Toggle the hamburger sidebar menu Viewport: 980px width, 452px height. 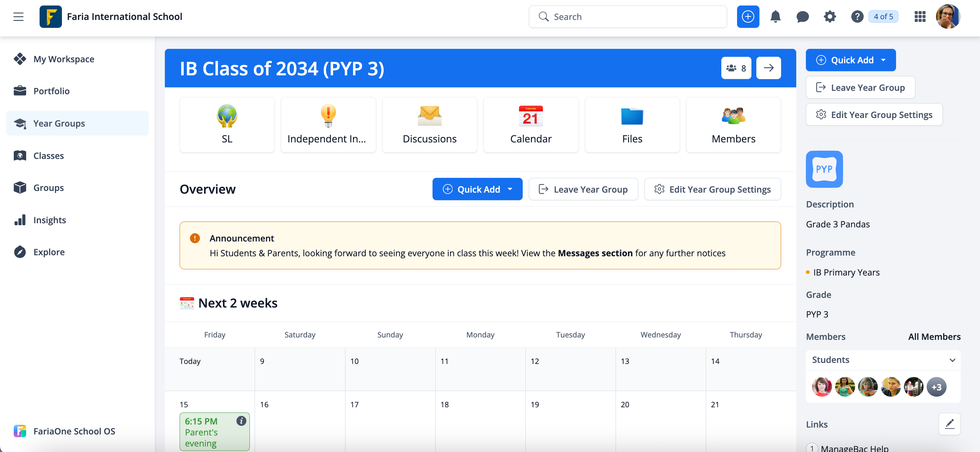18,17
